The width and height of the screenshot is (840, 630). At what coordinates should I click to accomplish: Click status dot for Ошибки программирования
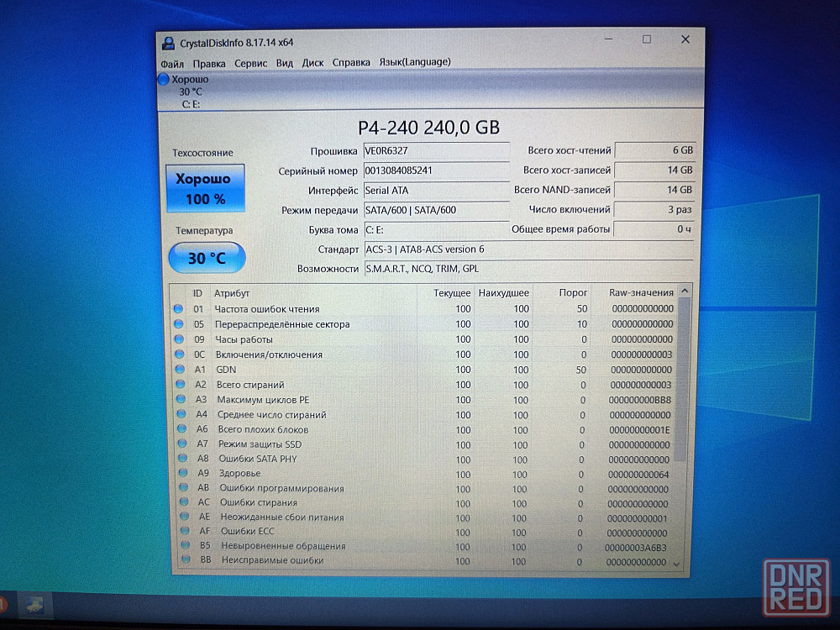pos(184,487)
